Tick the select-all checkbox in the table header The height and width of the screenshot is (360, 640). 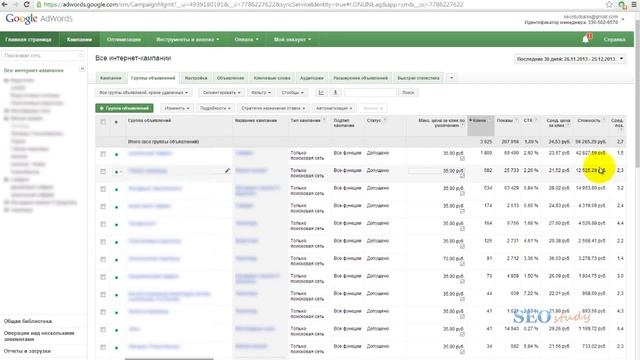[103, 122]
